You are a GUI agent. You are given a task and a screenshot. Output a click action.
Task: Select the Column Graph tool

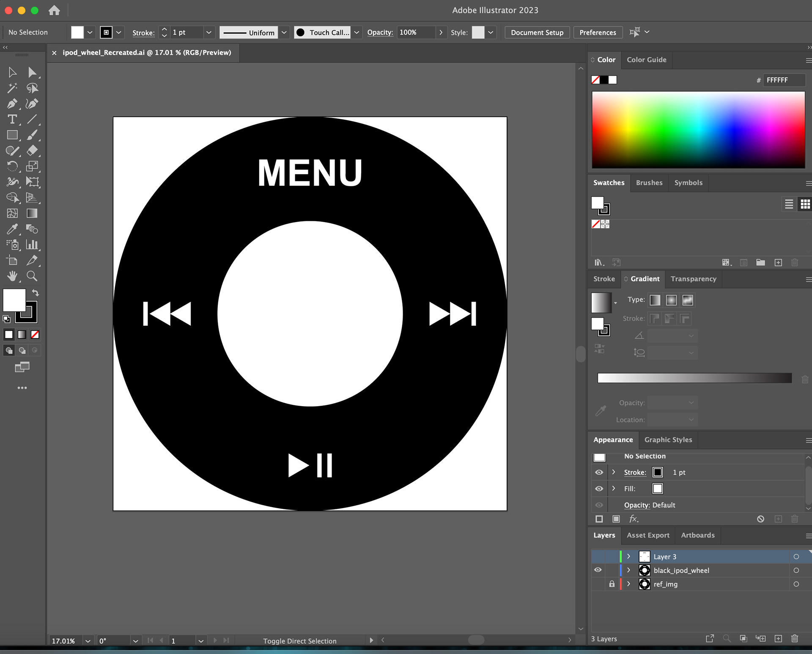(32, 245)
